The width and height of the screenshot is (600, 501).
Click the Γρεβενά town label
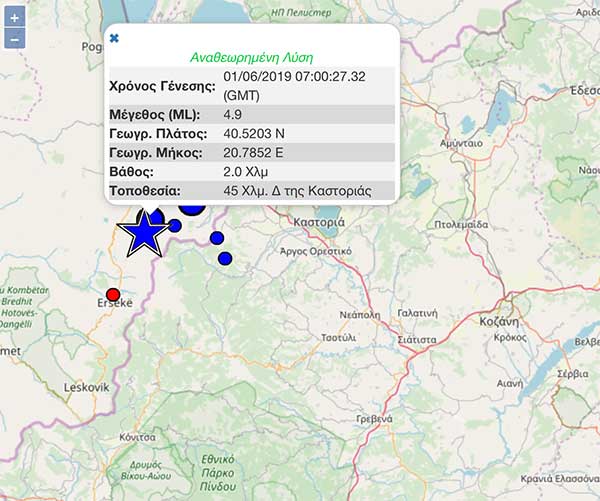click(374, 419)
